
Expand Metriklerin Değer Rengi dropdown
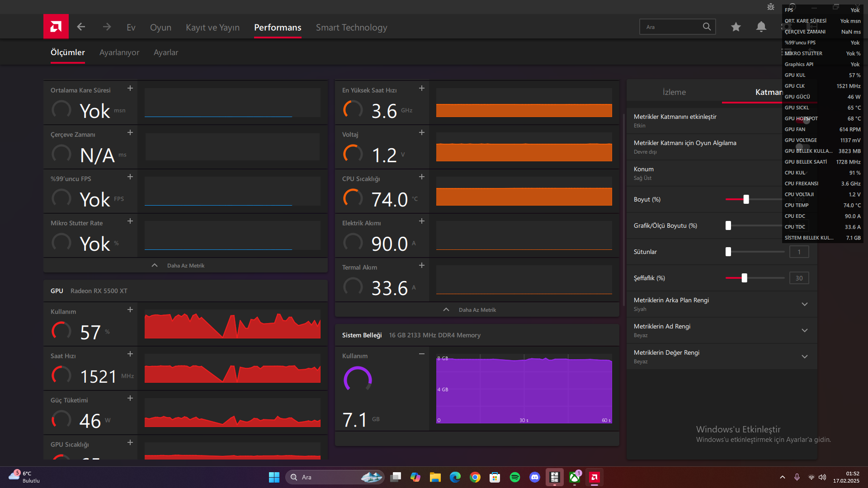[x=805, y=357]
